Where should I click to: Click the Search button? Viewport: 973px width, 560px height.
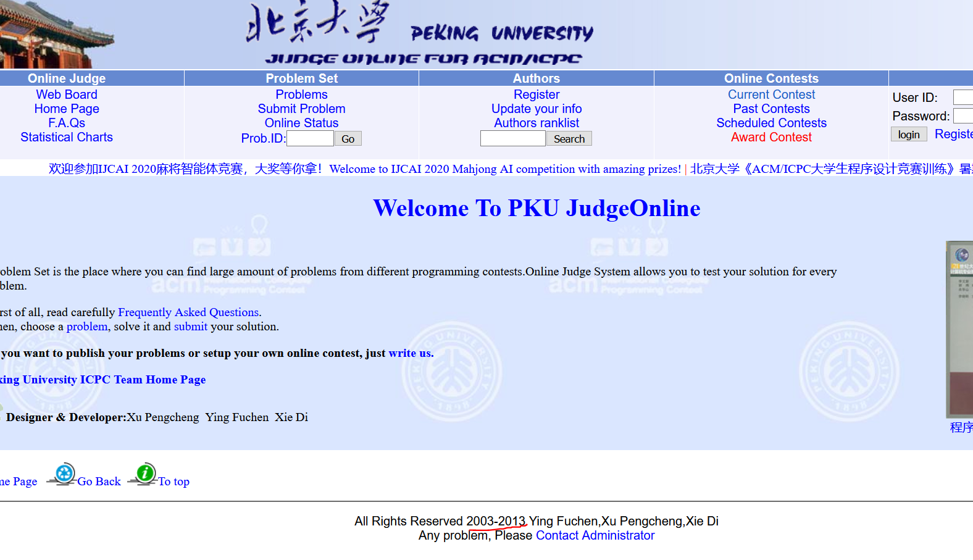(x=569, y=139)
